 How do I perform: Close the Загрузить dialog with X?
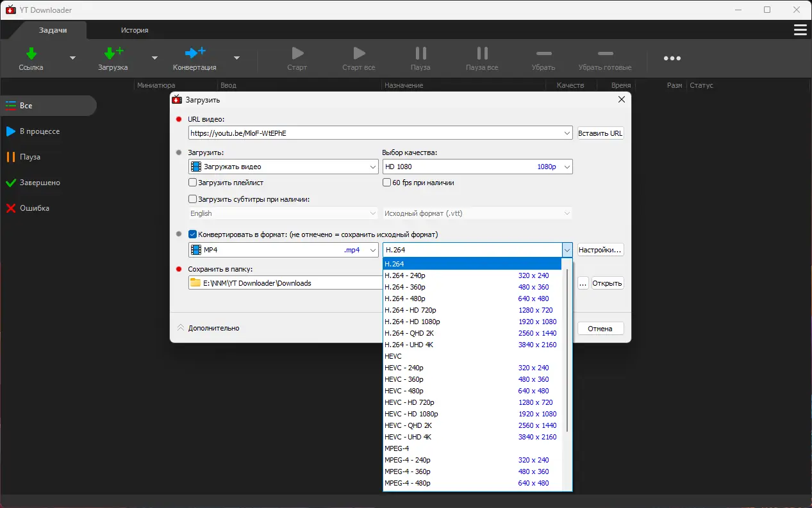[621, 99]
